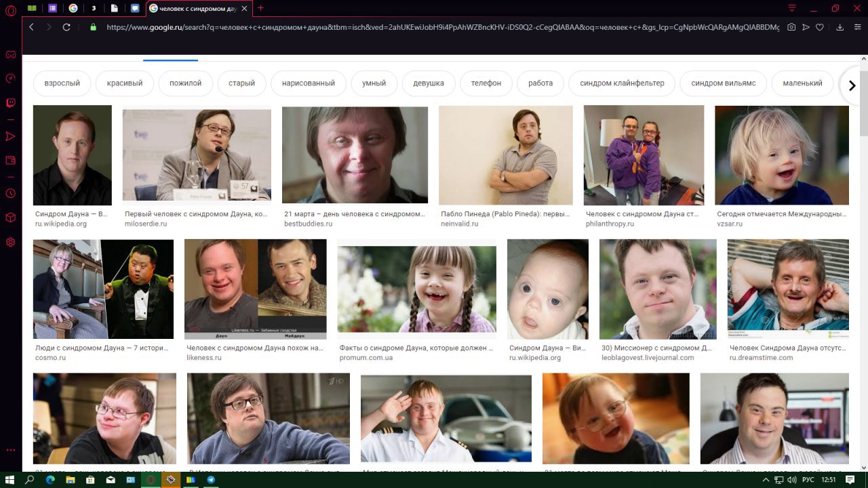The width and height of the screenshot is (868, 488).
Task: Filter by the 'телефон' chip
Action: tap(486, 83)
